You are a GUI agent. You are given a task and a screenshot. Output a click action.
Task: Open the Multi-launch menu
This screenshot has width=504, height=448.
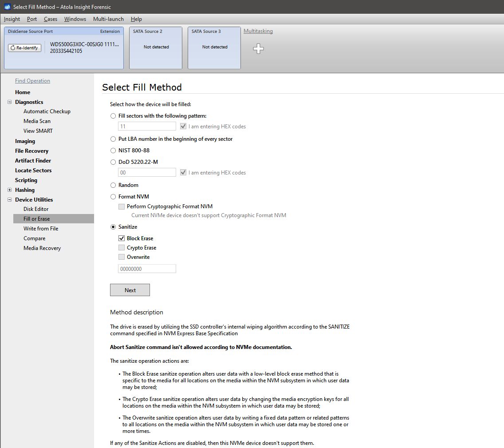(x=108, y=19)
